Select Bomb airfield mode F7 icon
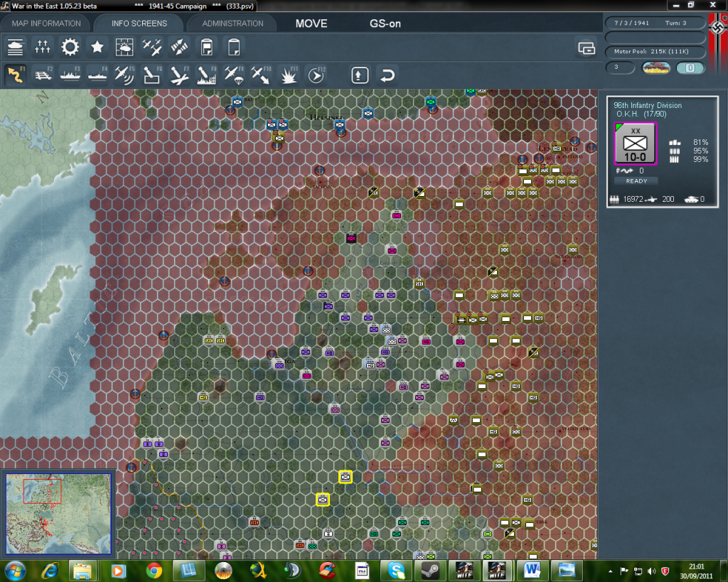 179,75
